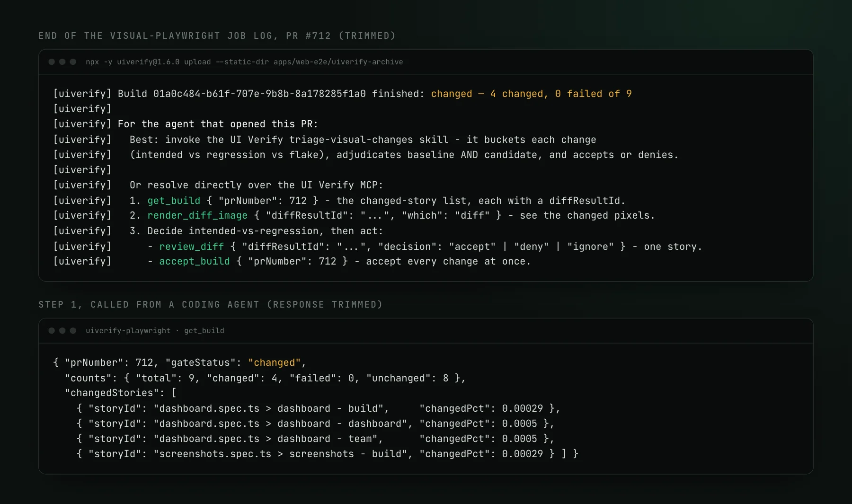Click the 'END OF THE VISUAL-PLAYWRIGHT JOB LOG' heading

[x=217, y=36]
